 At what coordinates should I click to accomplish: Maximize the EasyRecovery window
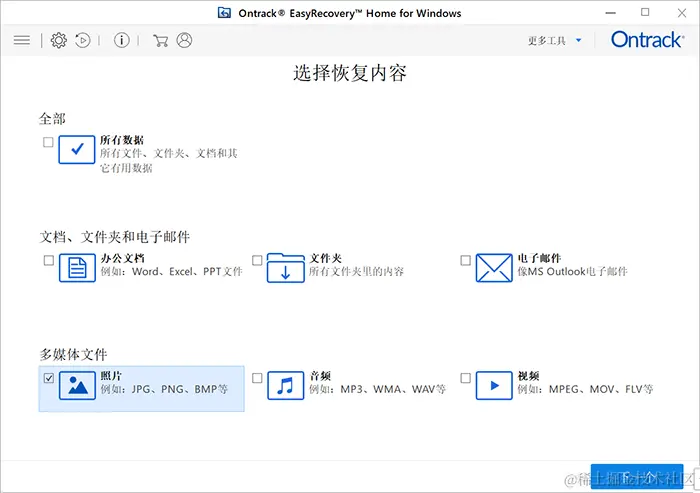point(645,13)
